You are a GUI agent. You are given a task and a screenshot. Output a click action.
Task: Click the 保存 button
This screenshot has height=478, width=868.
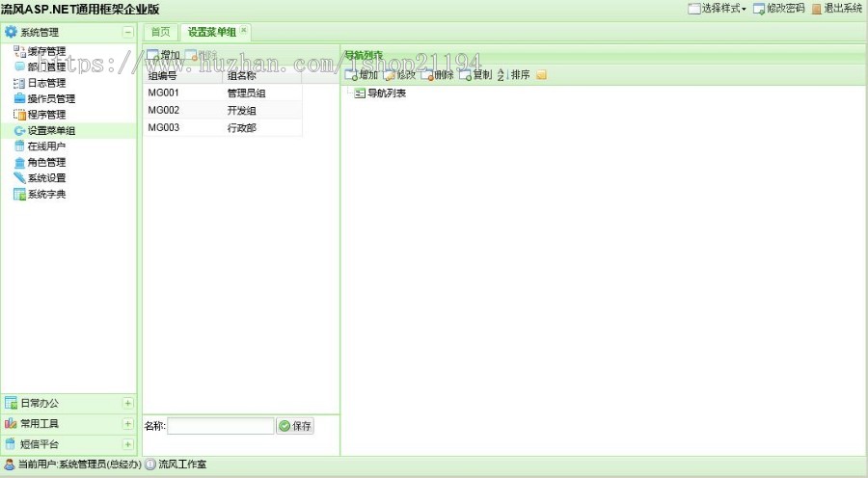296,426
